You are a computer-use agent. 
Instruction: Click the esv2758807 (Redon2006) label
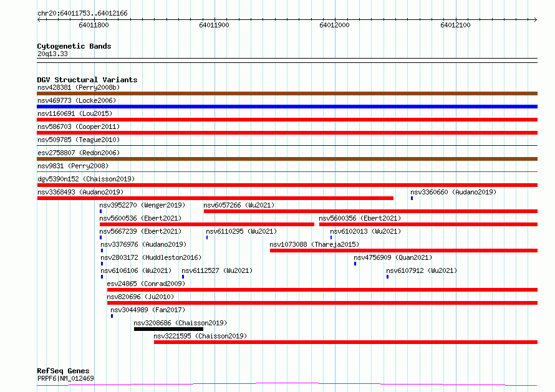point(79,153)
